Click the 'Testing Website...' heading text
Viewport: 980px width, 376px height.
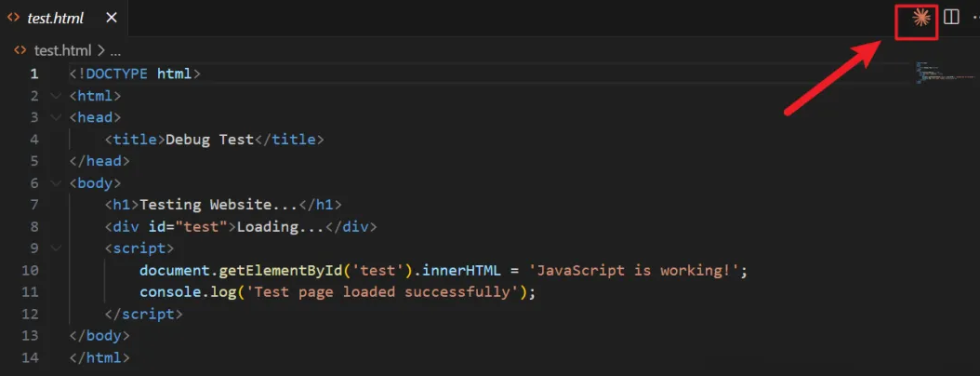click(221, 205)
